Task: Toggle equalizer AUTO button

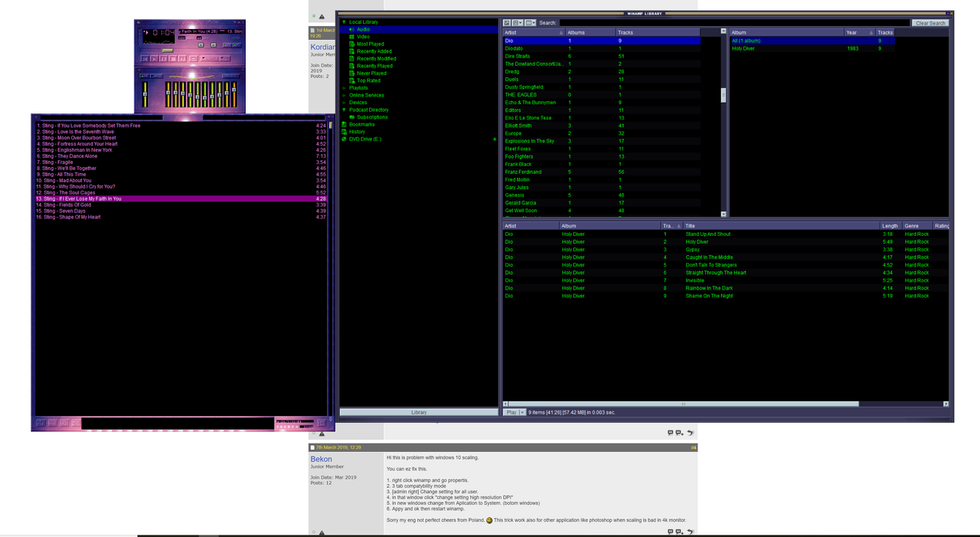Action: (x=156, y=76)
